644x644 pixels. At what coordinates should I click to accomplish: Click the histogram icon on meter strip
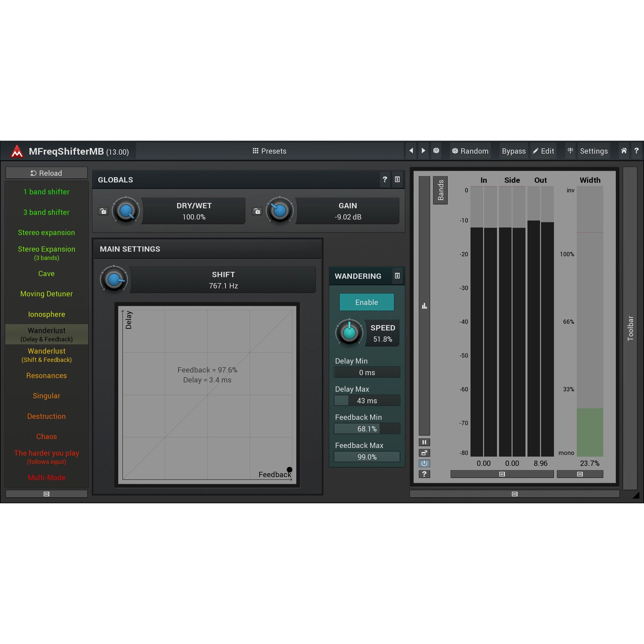(424, 306)
